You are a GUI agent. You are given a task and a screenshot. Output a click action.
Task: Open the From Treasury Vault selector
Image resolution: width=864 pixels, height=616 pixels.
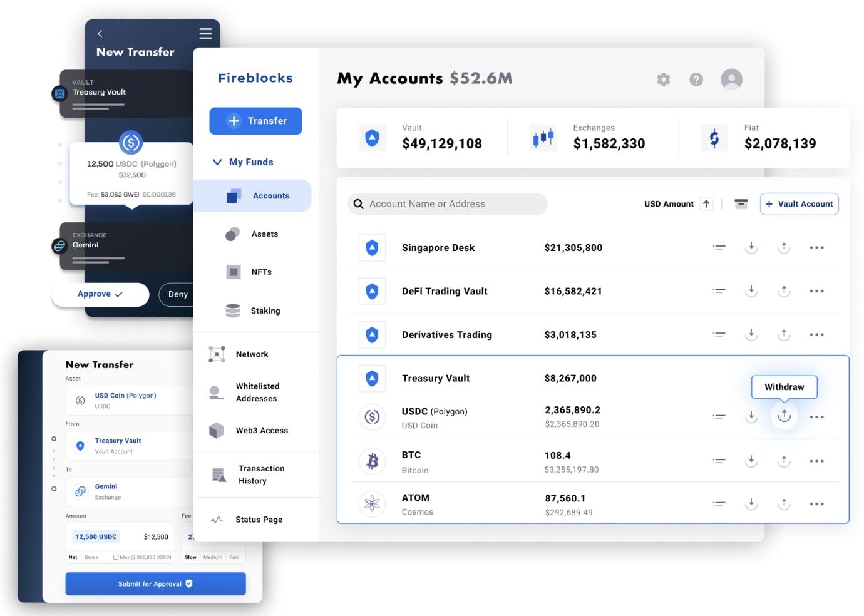[x=129, y=446]
